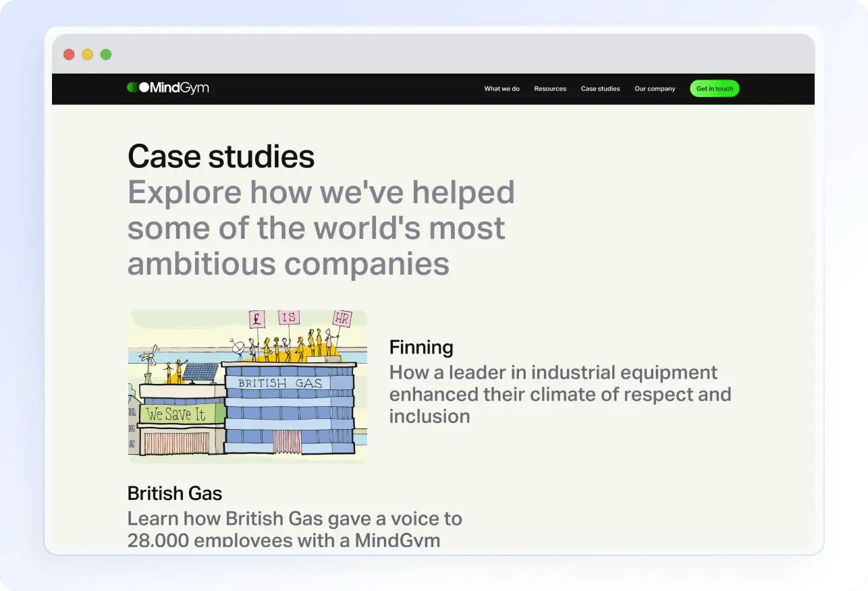Select Case studies in the navigation bar
868x591 pixels.
(600, 89)
